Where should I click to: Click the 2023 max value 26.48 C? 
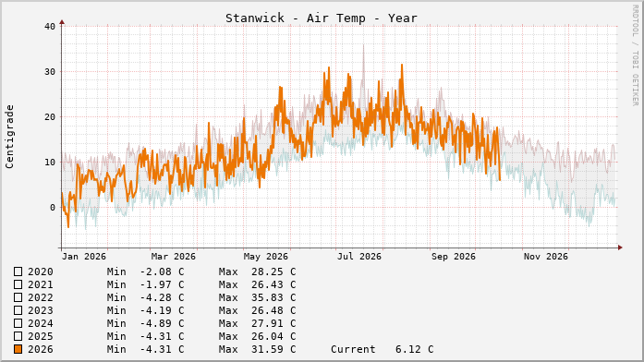click(x=273, y=310)
